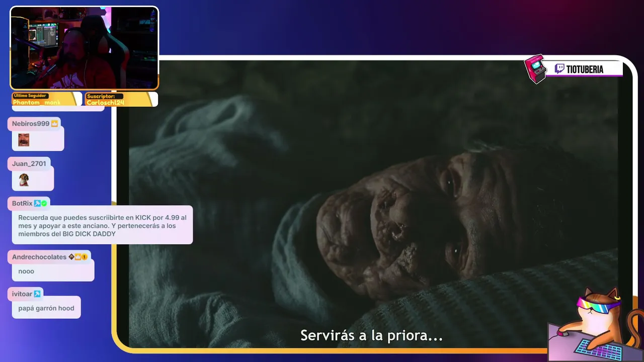Open BotRix's chat username

(22, 204)
